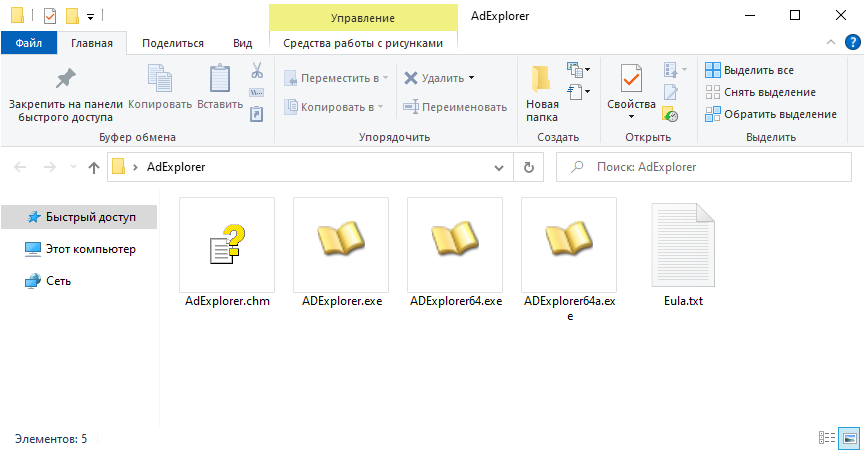Pin to Quick Access panel icon
The image size is (865, 451).
[66, 79]
